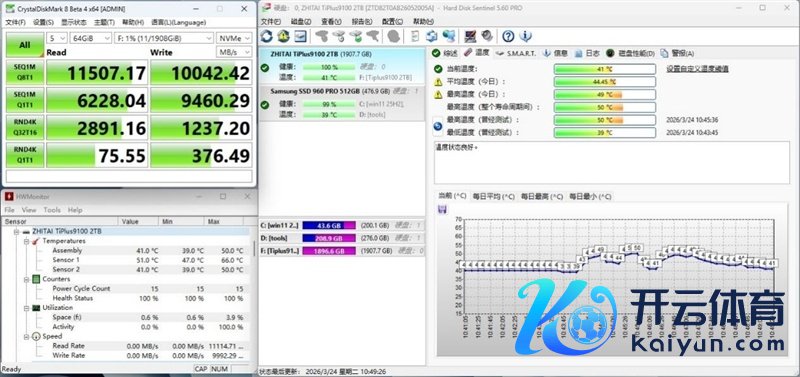Run the RND4K Q32T16 test
The image size is (800, 377).
tap(25, 128)
